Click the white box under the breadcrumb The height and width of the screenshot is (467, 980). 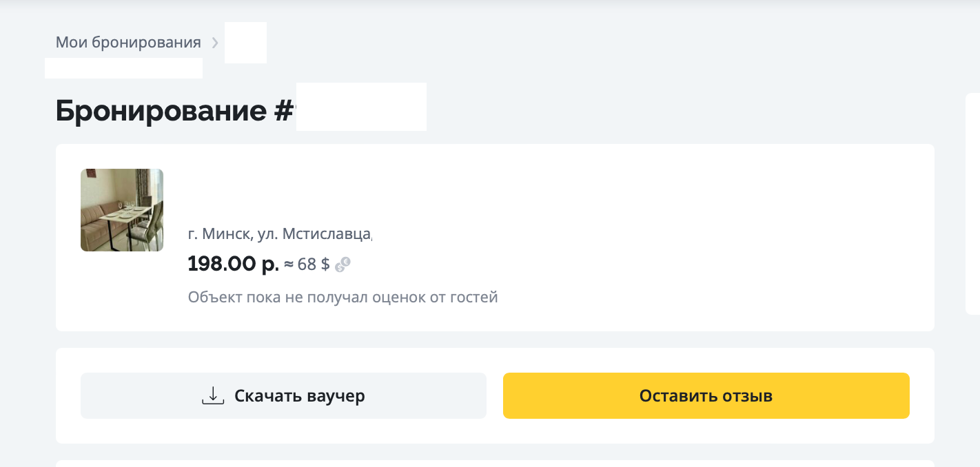[123, 68]
